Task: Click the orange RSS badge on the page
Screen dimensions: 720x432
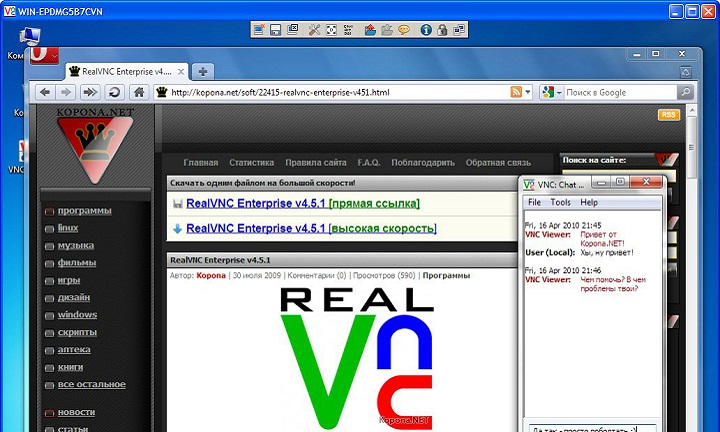Action: pos(669,114)
